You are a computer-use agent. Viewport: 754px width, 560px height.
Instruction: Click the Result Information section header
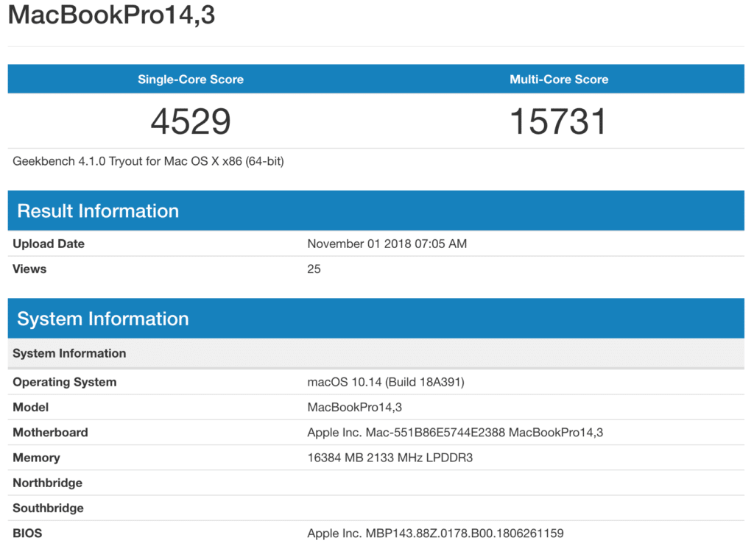[x=98, y=211]
